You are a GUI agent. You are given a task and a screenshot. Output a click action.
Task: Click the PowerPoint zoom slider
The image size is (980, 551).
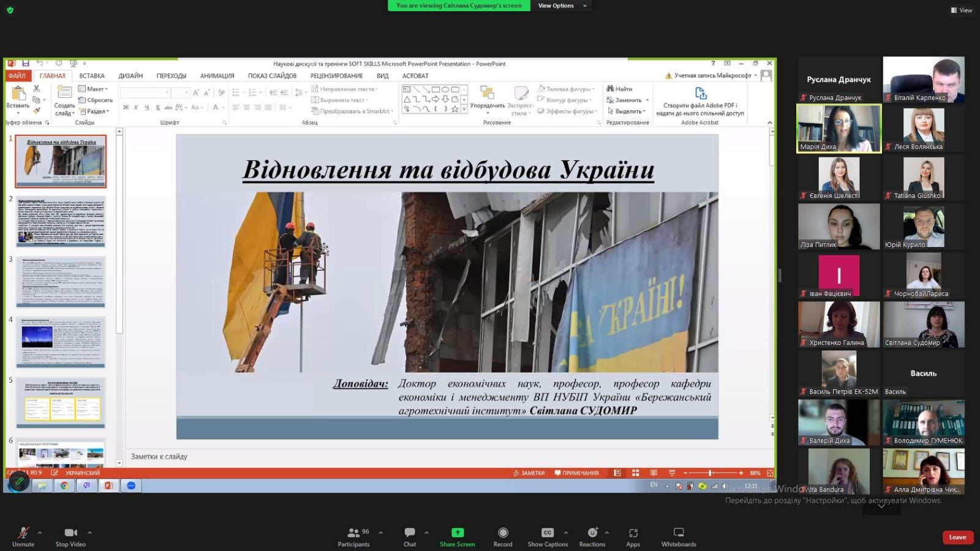710,473
